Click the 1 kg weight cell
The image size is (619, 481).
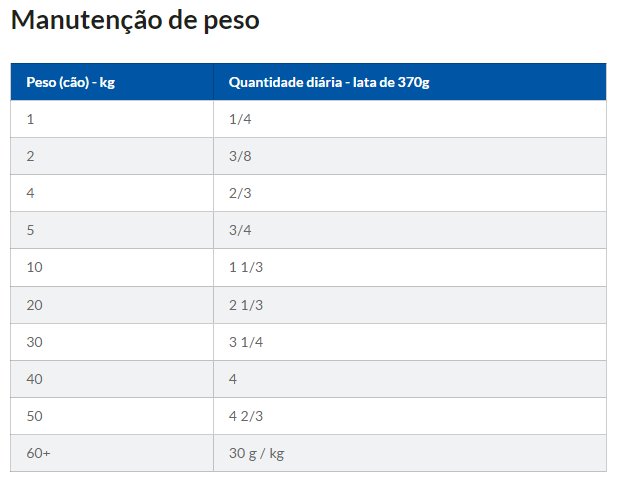[31, 119]
